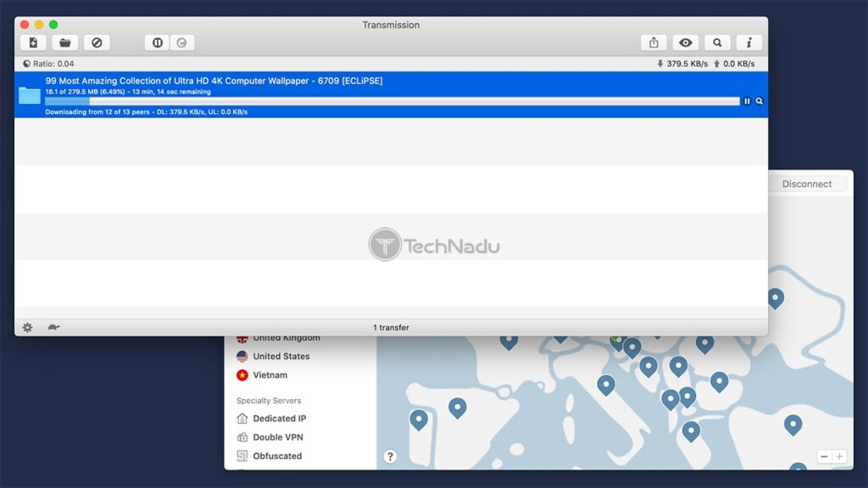The image size is (868, 488).
Task: Maximize the Transmission window with green button
Action: [53, 25]
